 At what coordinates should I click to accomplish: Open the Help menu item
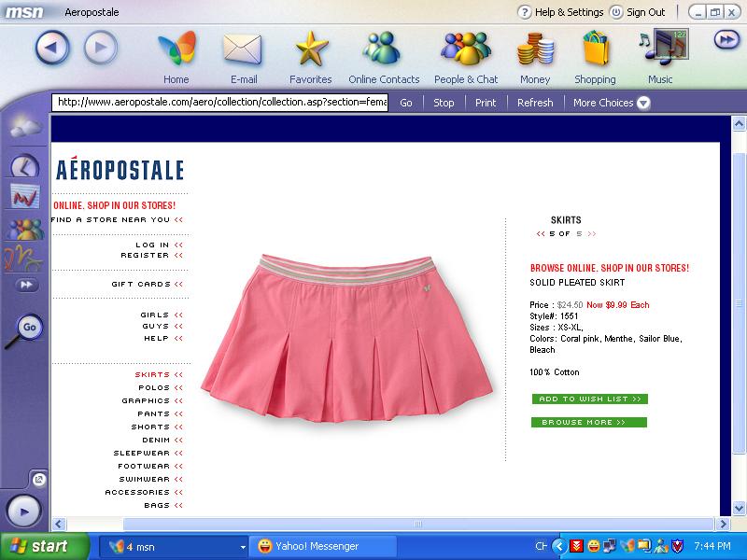pyautogui.click(x=163, y=338)
